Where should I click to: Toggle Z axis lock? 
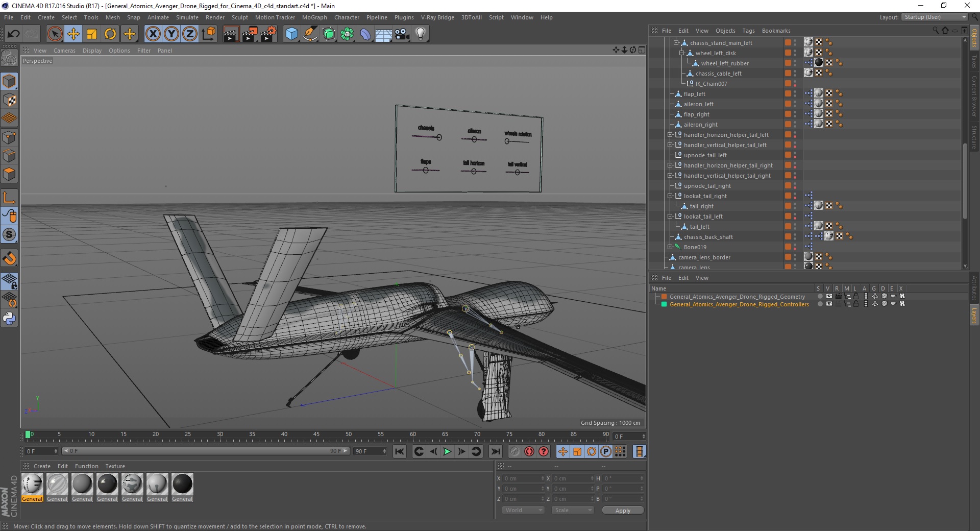190,34
